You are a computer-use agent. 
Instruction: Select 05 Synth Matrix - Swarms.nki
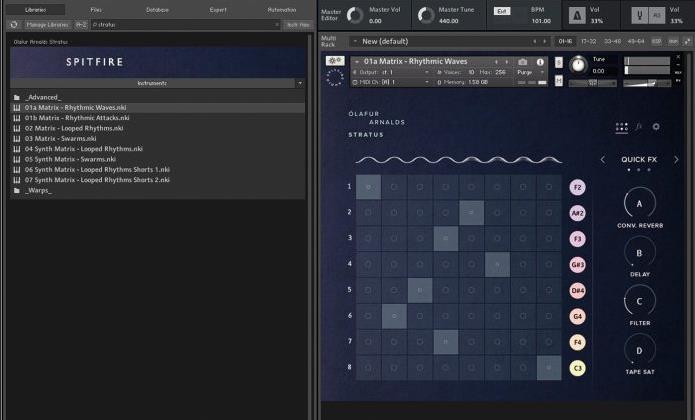click(157, 159)
